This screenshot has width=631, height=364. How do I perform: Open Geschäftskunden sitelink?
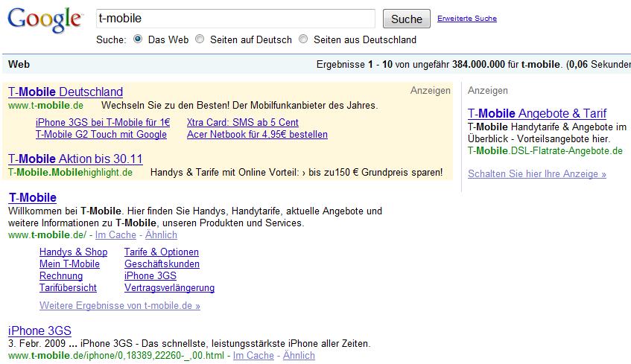[162, 264]
